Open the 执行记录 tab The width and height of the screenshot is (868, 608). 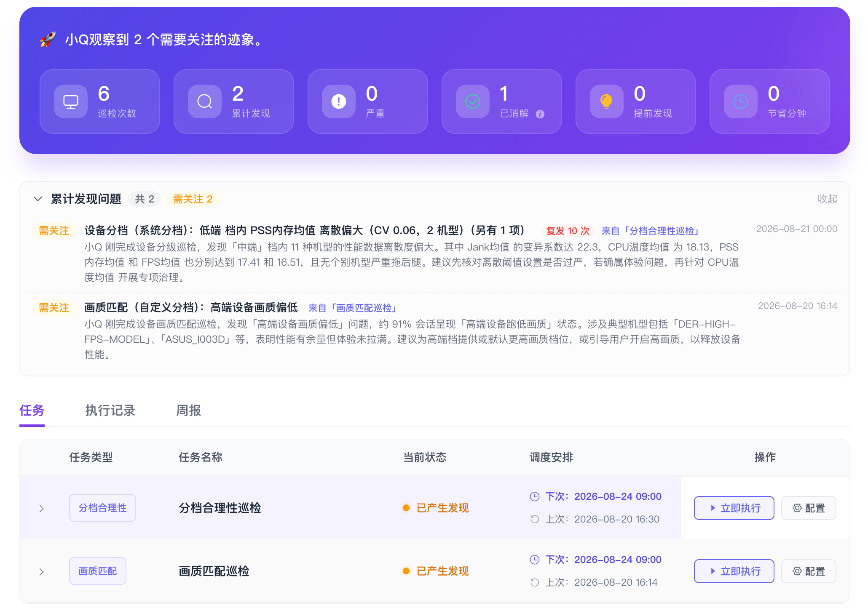[x=110, y=411]
